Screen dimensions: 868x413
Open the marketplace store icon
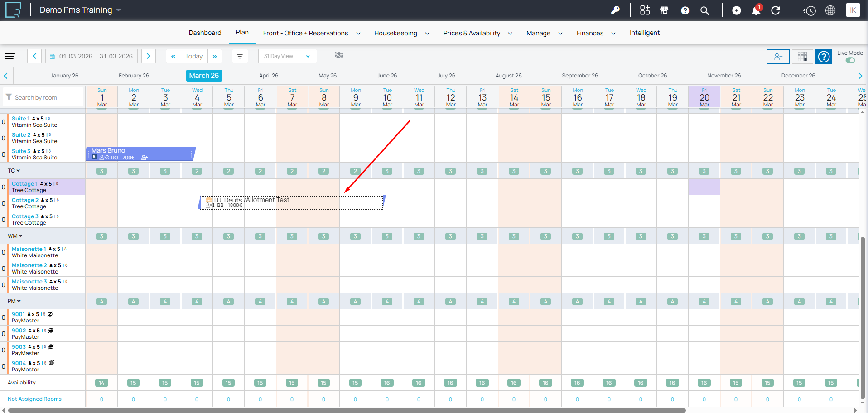coord(664,10)
